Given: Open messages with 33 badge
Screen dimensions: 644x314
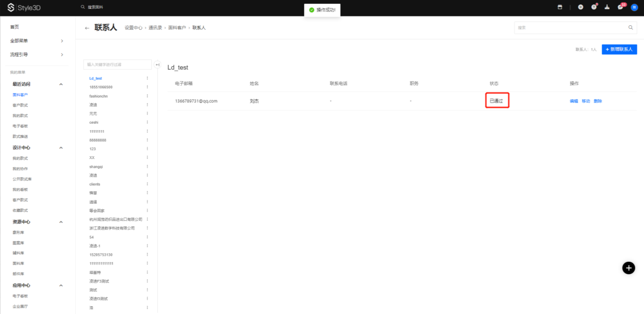Looking at the screenshot, I should (620, 7).
